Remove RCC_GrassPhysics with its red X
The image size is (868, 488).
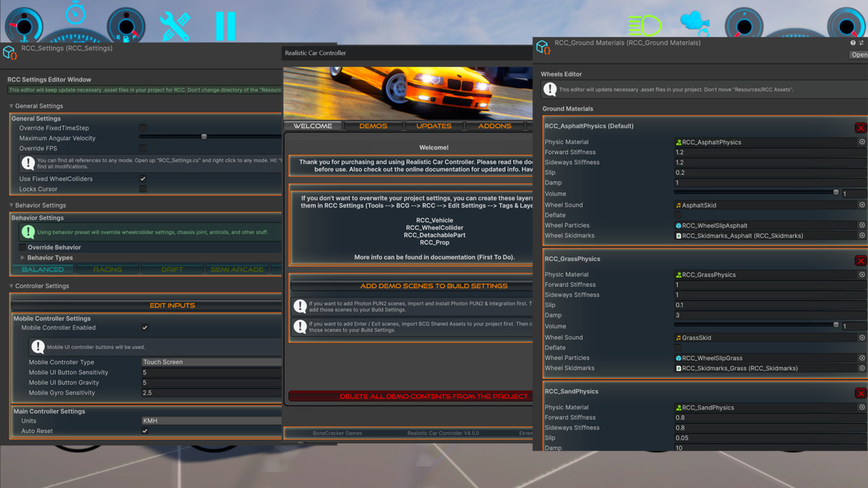coord(860,260)
